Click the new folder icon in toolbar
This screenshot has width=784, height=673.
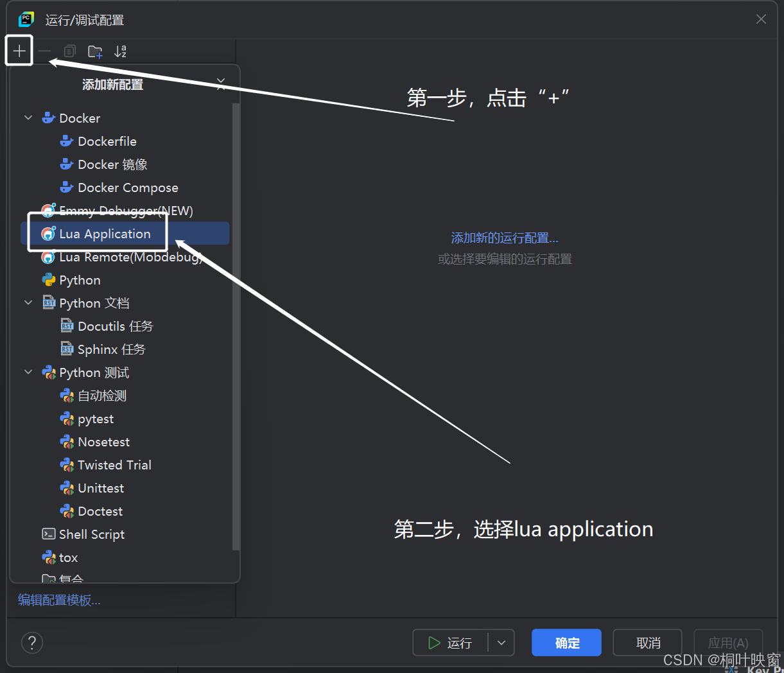coord(95,51)
